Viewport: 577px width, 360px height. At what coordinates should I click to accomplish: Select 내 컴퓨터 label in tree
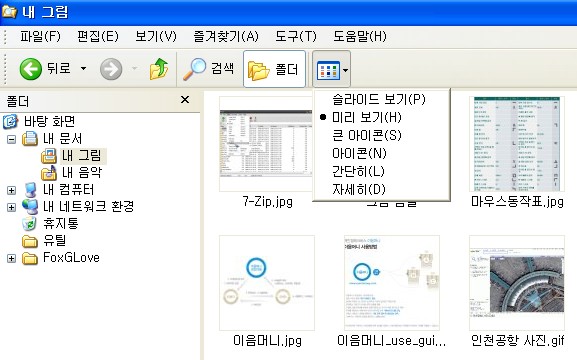(x=68, y=190)
